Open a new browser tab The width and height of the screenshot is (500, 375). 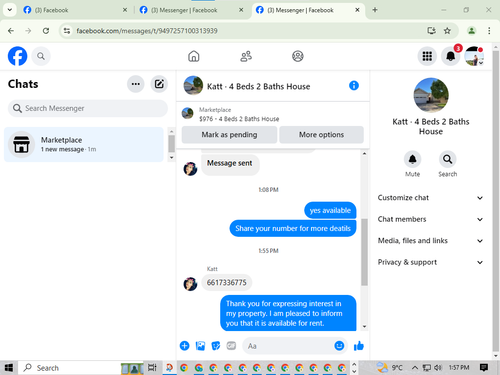point(375,10)
